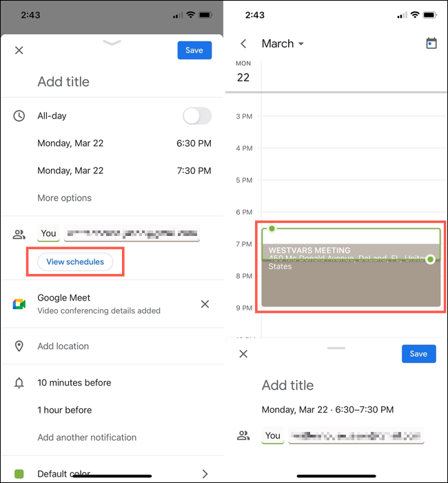448x483 pixels.
Task: Click the green Default color swatch
Action: tap(19, 474)
